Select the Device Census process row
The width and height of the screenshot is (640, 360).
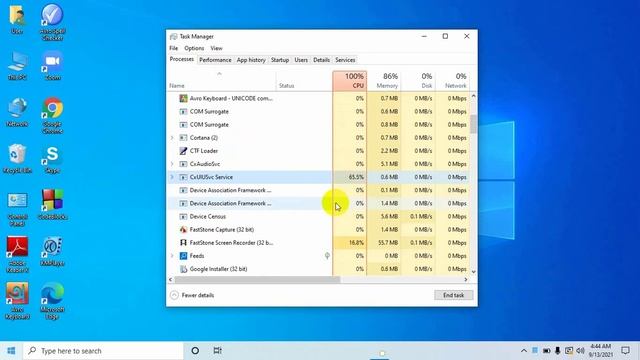pos(318,216)
